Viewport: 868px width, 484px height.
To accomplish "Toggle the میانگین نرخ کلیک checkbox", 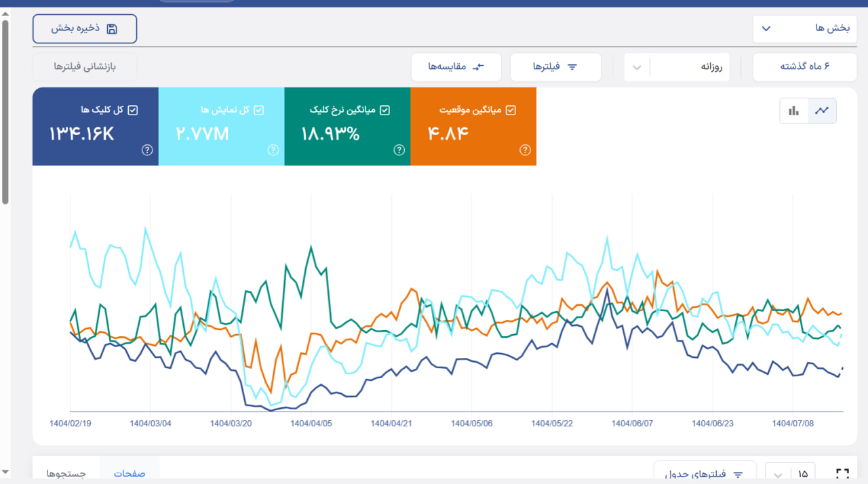I will click(x=384, y=110).
